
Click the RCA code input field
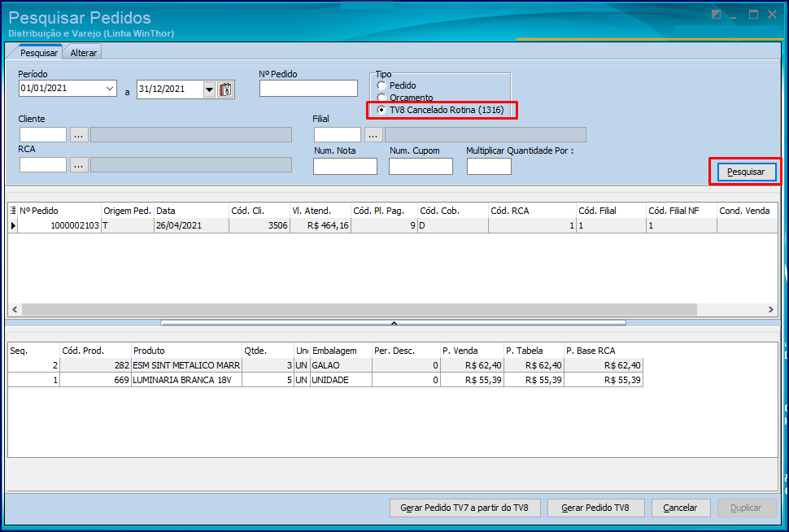(43, 165)
